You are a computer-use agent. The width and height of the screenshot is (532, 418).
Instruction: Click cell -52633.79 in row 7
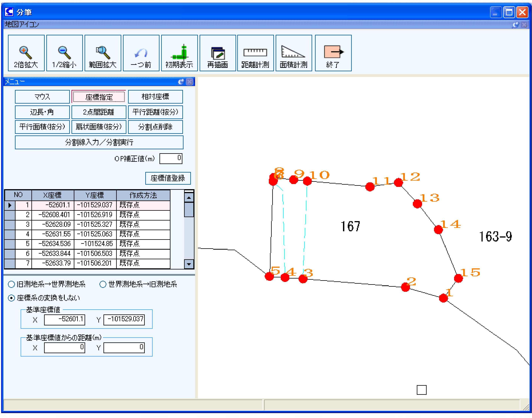point(53,263)
